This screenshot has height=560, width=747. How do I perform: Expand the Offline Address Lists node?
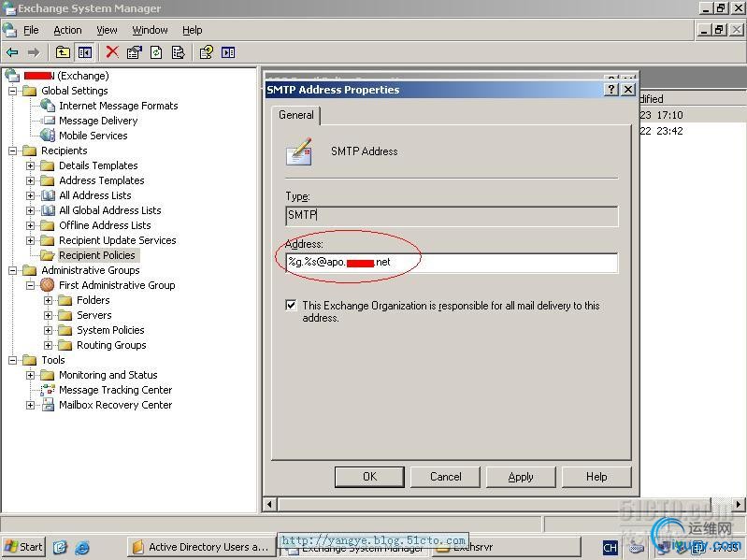31,225
